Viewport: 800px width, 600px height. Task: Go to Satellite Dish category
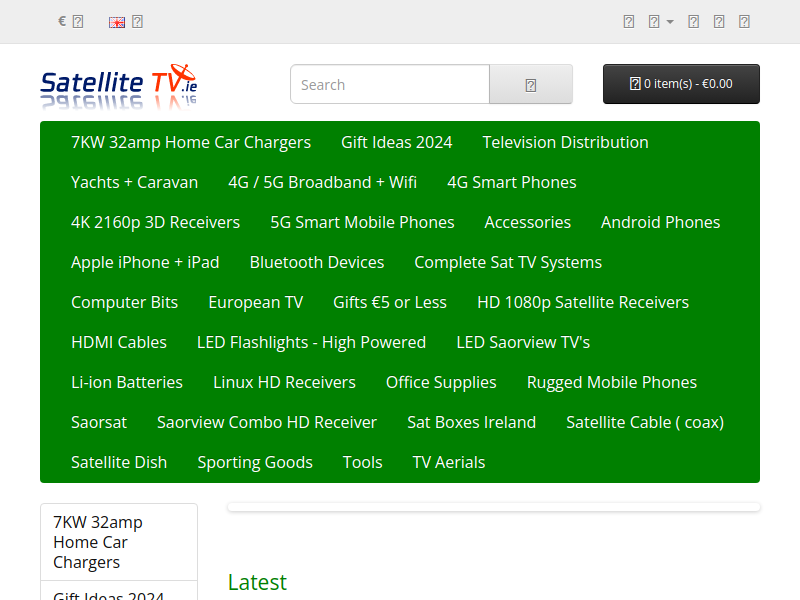click(119, 462)
